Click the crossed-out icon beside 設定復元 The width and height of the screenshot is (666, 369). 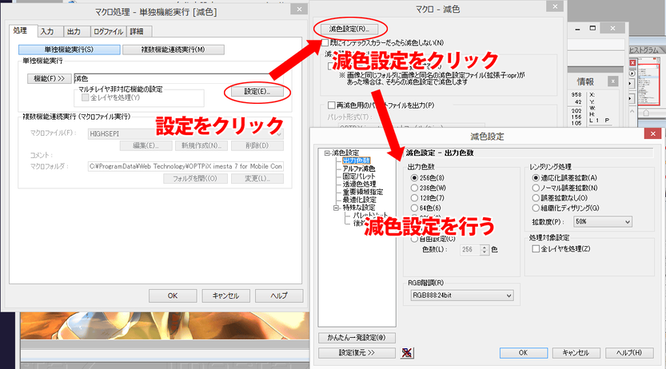[x=407, y=353]
